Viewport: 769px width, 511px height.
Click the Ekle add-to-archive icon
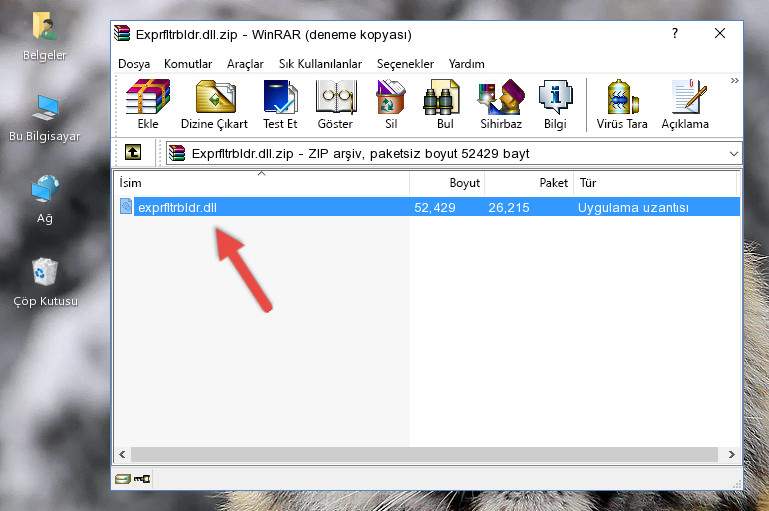click(148, 104)
